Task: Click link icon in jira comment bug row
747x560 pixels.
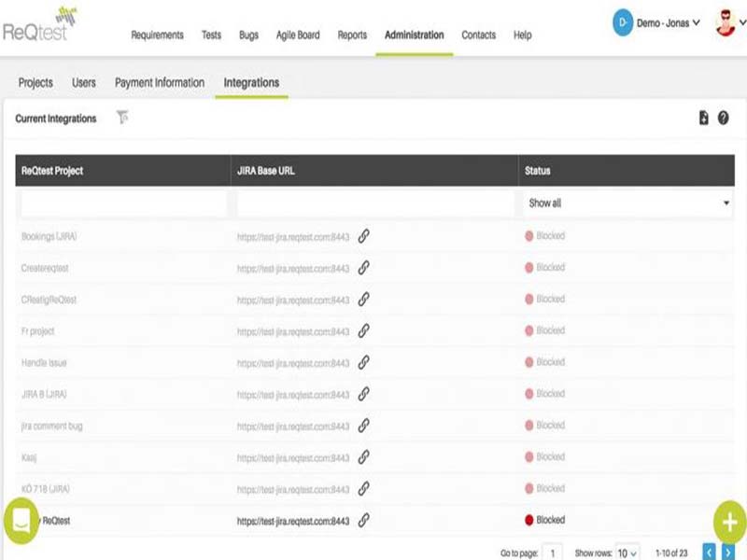Action: 364,426
